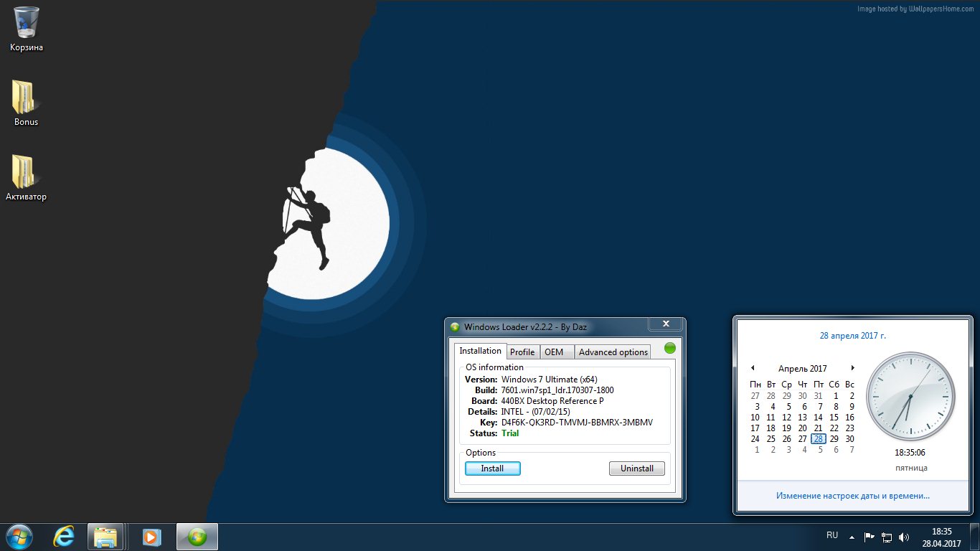Open Windows Explorer from the taskbar

click(107, 537)
